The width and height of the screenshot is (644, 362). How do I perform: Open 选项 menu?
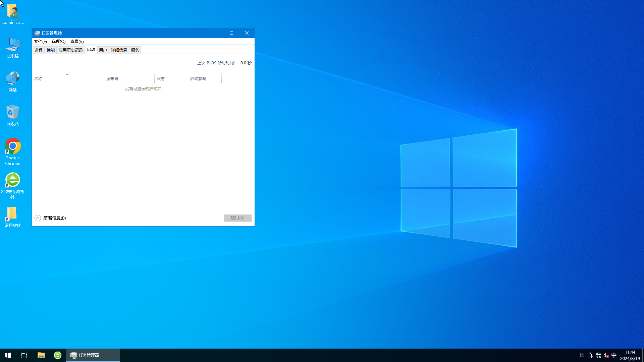coord(58,42)
